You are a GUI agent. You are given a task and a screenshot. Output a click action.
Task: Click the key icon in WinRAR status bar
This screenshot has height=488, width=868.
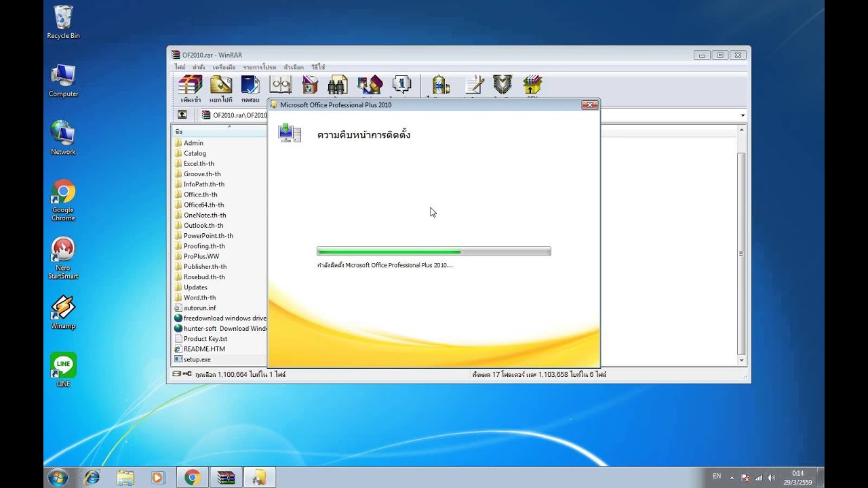click(x=187, y=374)
